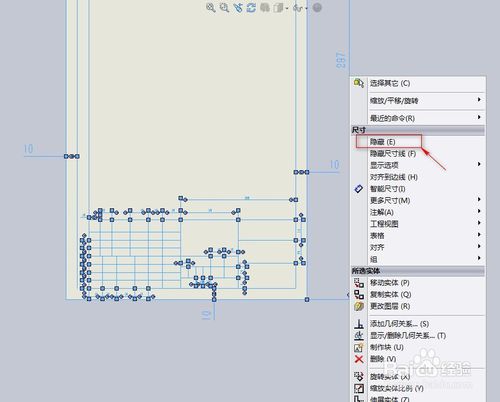Click the Change Layer icon in menu
The height and width of the screenshot is (402, 500).
tap(359, 306)
